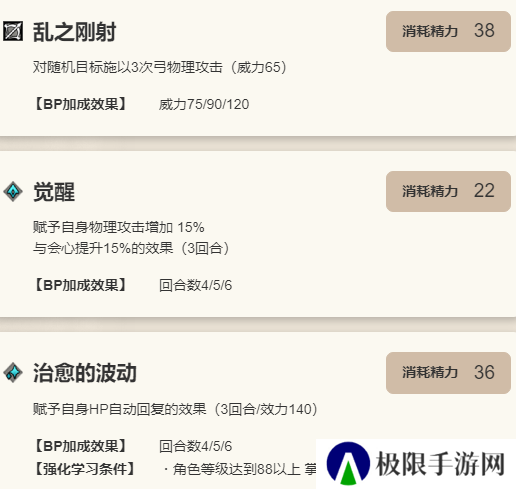Select the 乱之刚射 skill title
516x489 pixels.
click(74, 32)
